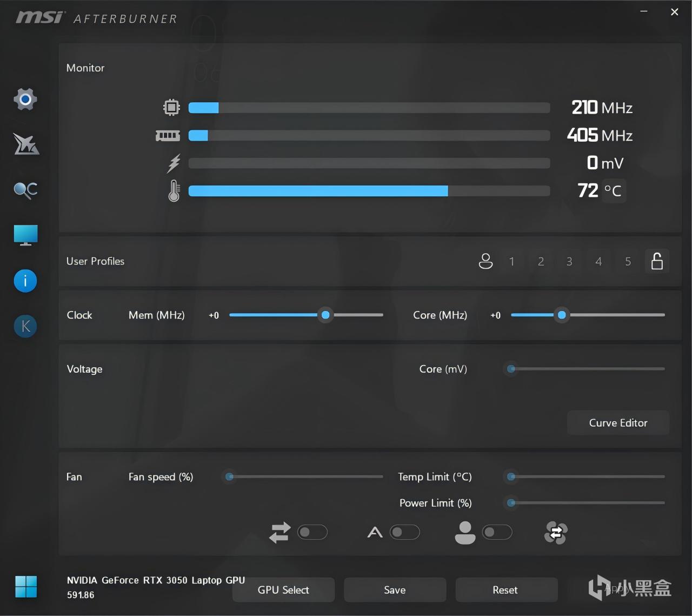Select user profile slot 4
Screen dimensions: 692x616
click(x=598, y=262)
